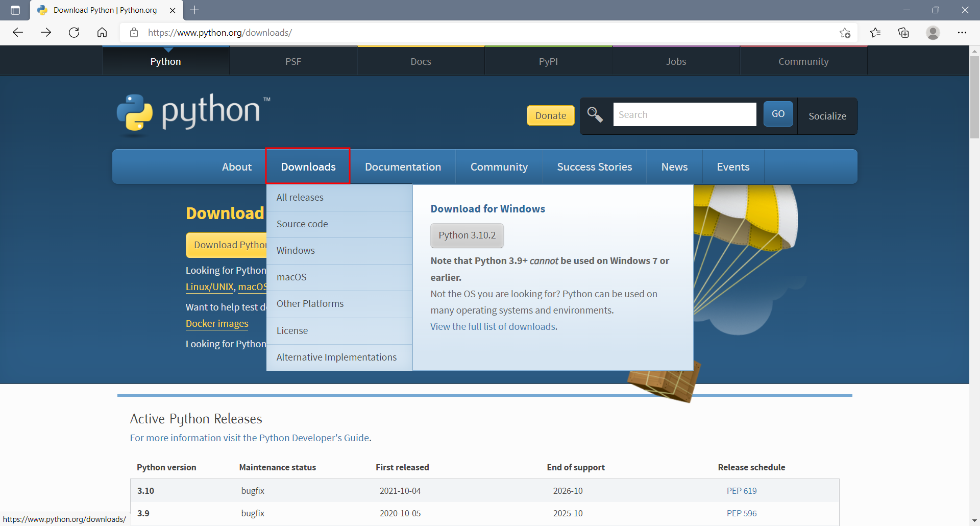Open the Linux/UNIX link
Viewport: 980px width, 526px height.
click(x=210, y=287)
